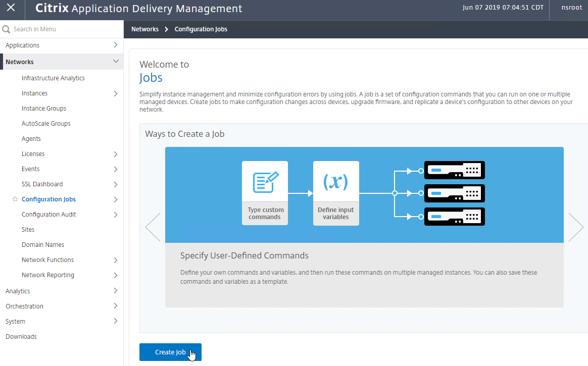Select Configuration Jobs in sidebar
Image resolution: width=588 pixels, height=366 pixels.
(49, 199)
